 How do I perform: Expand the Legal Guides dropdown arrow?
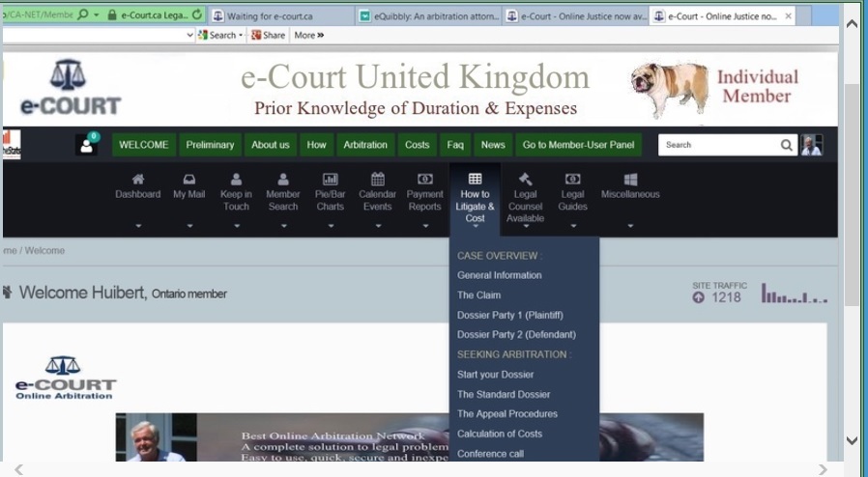coord(572,226)
